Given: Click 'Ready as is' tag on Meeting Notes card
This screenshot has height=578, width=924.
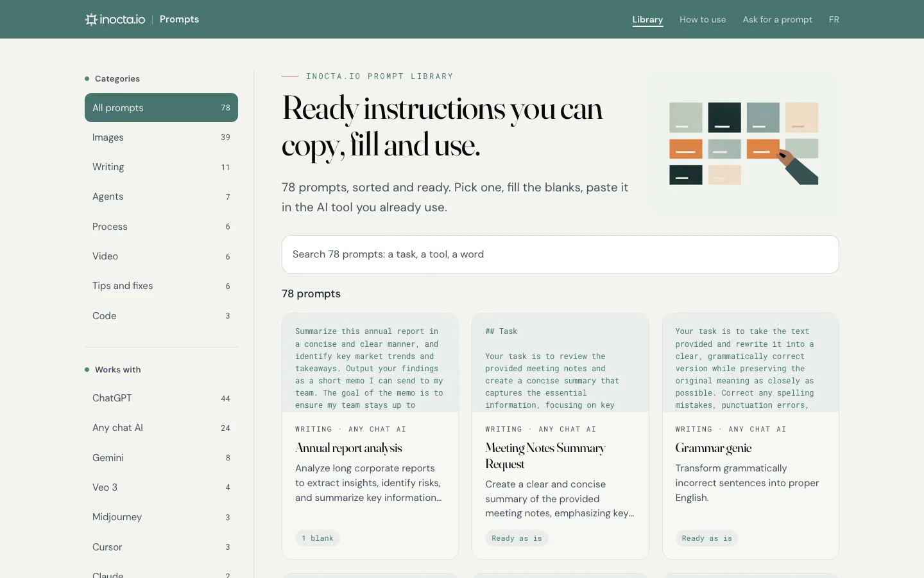Looking at the screenshot, I should [x=517, y=538].
